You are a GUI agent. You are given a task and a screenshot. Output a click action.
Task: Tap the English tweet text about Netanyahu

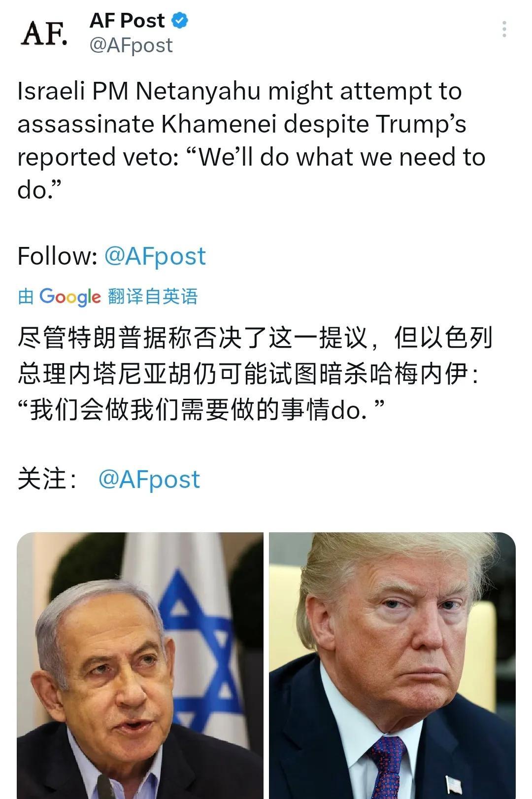(251, 140)
